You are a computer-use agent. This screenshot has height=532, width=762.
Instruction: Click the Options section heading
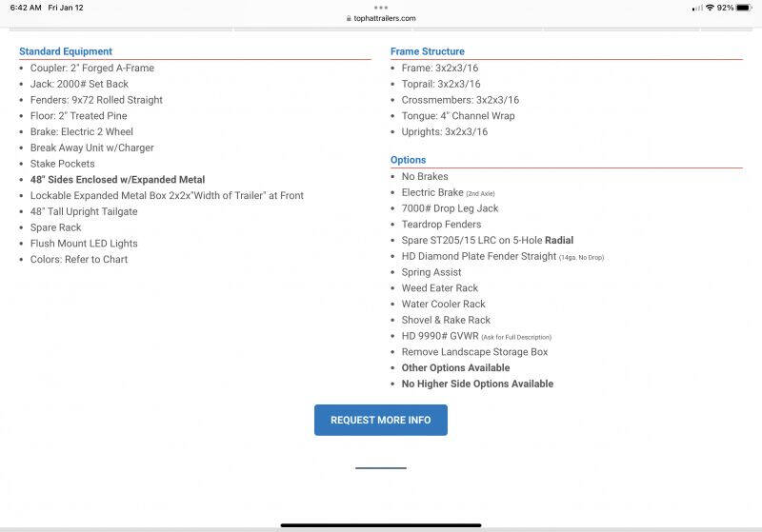(x=409, y=160)
